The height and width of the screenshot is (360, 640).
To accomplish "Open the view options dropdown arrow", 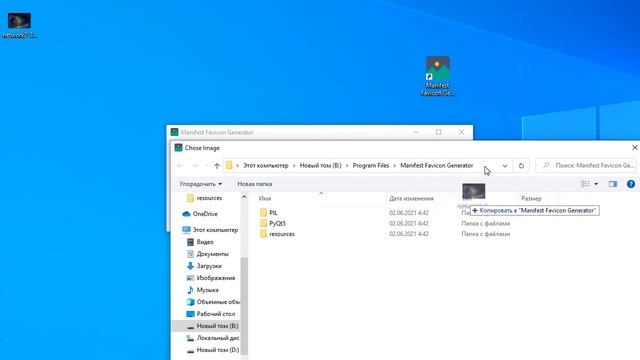I will pyautogui.click(x=596, y=184).
